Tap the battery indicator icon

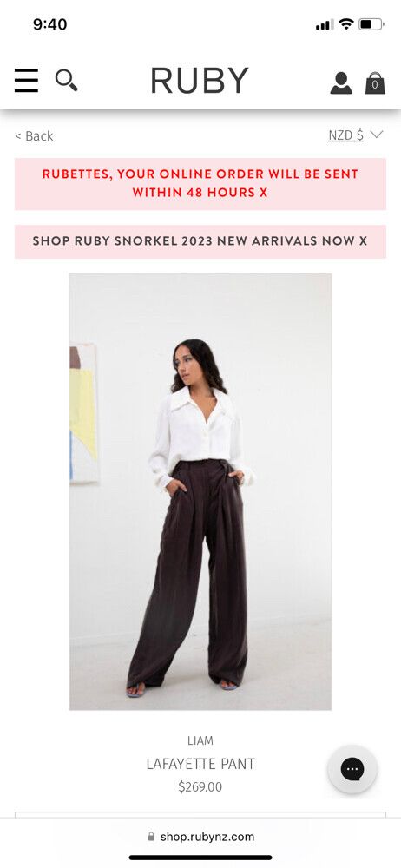(371, 23)
